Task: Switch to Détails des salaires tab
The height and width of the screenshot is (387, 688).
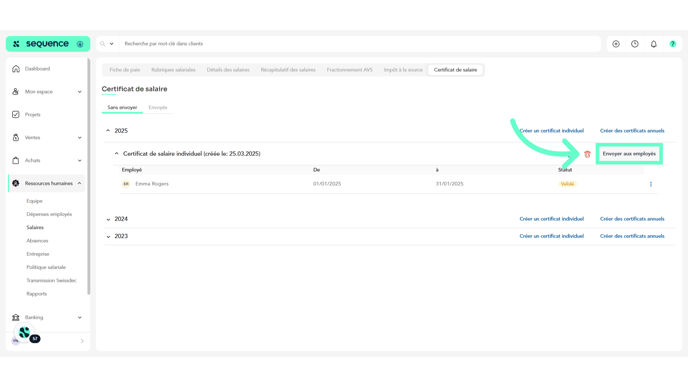Action: click(228, 70)
